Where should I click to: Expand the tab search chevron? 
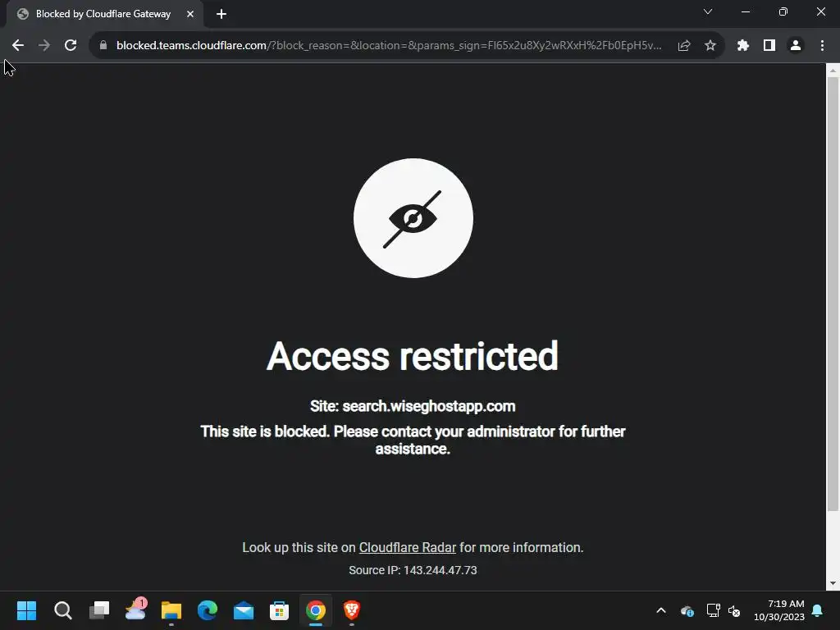[708, 11]
